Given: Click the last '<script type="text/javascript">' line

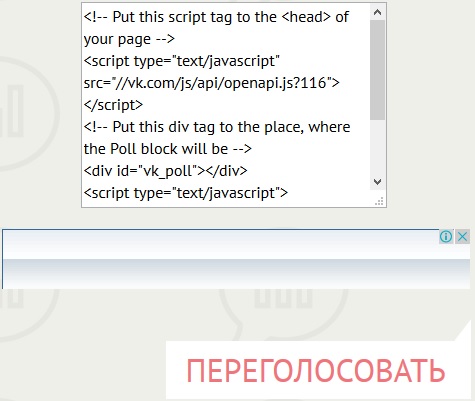Looking at the screenshot, I should [186, 193].
